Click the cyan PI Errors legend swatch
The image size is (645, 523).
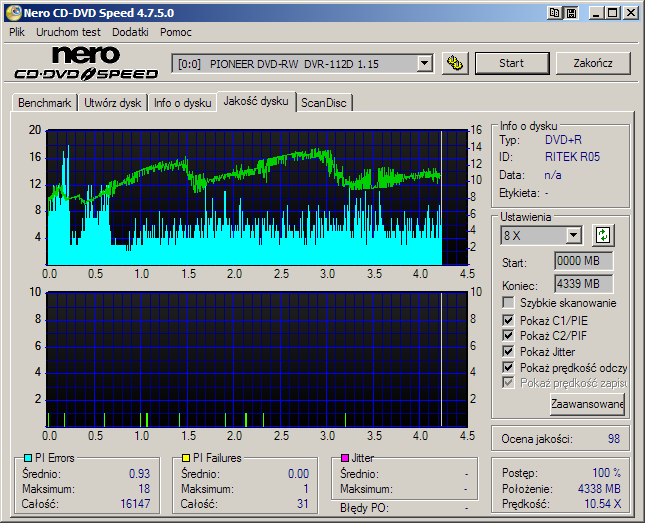point(28,458)
